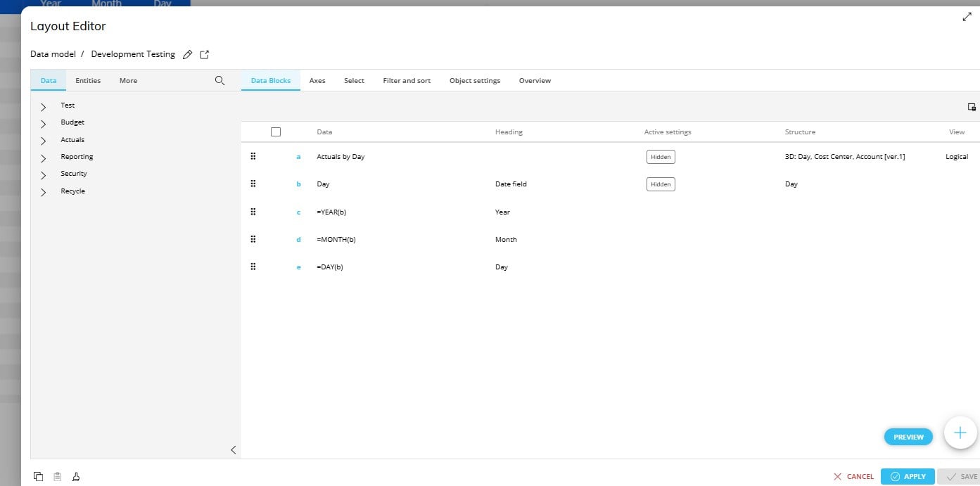The height and width of the screenshot is (486, 980).
Task: Select the Security tree item
Action: pyautogui.click(x=74, y=174)
